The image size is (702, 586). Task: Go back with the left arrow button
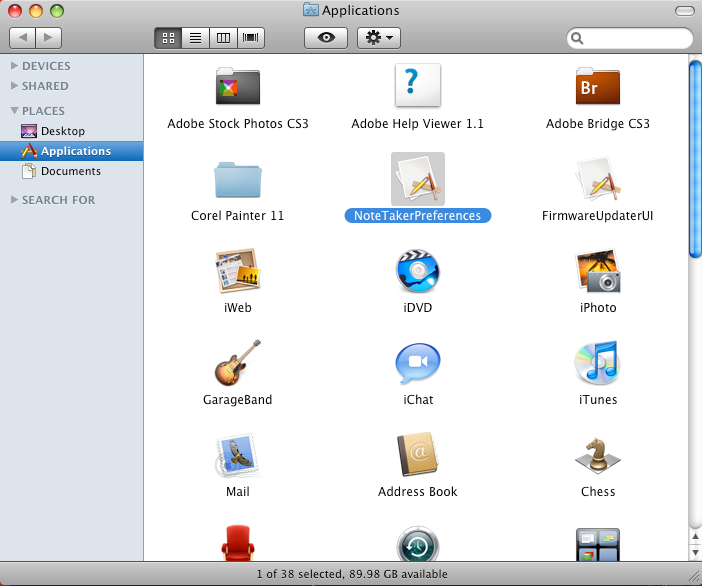click(22, 38)
